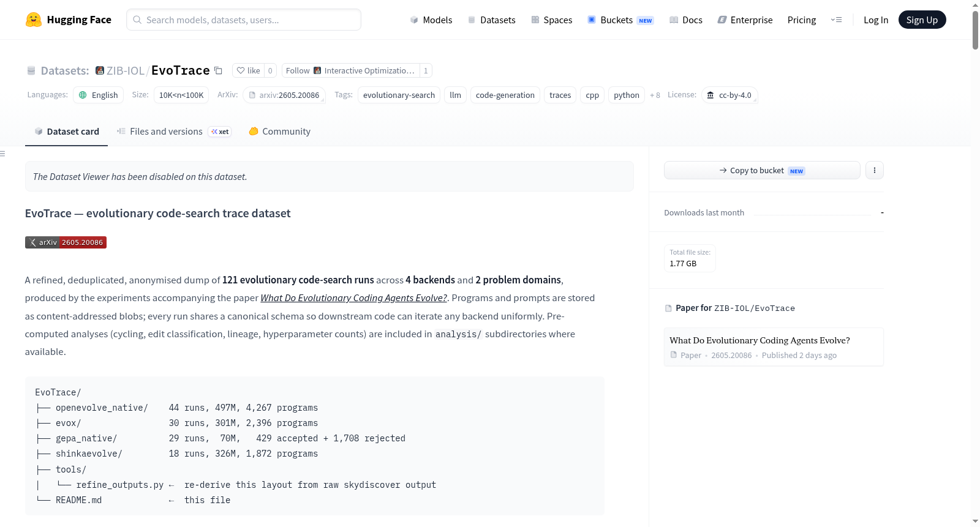Click the 'Total file size' 1.77 GB box

[x=690, y=258]
